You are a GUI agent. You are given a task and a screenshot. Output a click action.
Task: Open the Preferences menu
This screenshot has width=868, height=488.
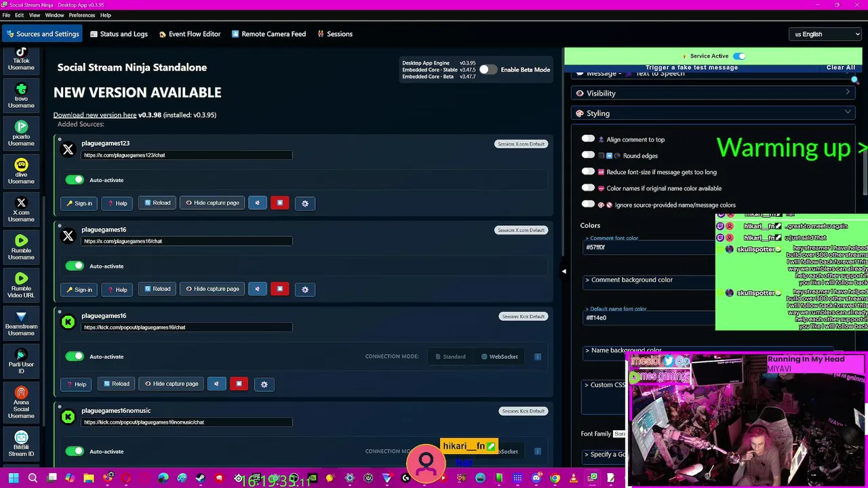tap(82, 15)
